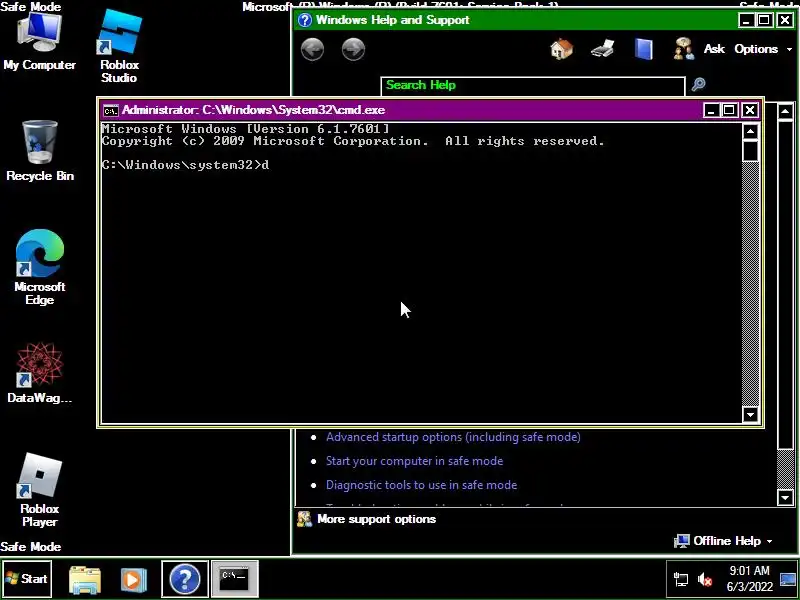The image size is (800, 600).
Task: Open the clock showing 9:01 AM
Action: [749, 579]
